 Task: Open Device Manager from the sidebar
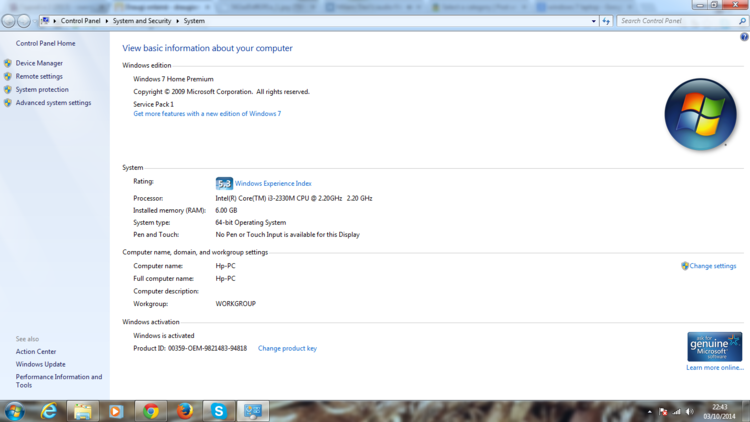tap(39, 63)
